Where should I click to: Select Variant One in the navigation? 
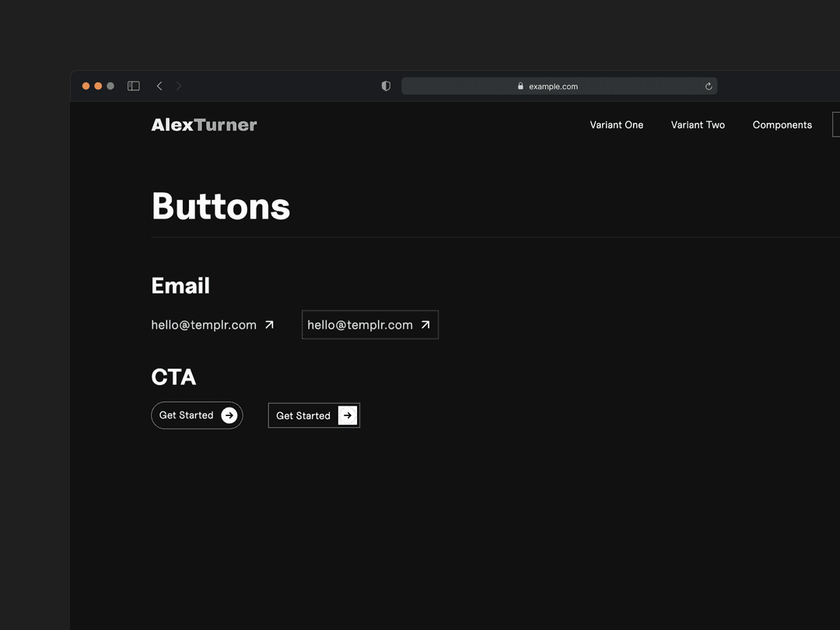click(616, 124)
